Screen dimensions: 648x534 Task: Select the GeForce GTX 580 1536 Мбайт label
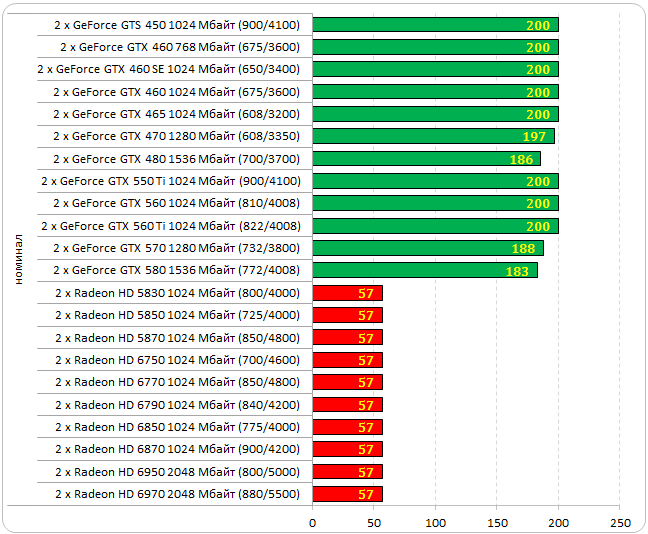pyautogui.click(x=176, y=270)
